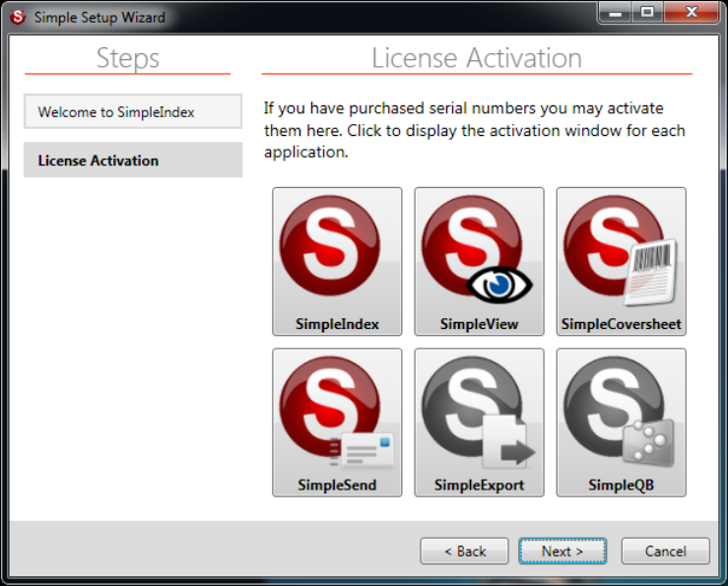728x586 pixels.
Task: Minimize the Simple Setup Wizard window
Action: click(615, 12)
